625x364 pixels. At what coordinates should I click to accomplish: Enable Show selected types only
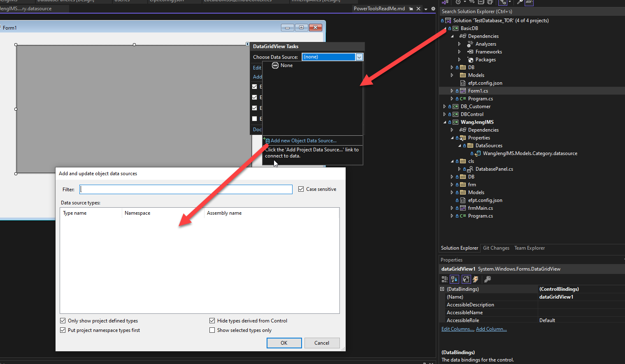click(212, 330)
